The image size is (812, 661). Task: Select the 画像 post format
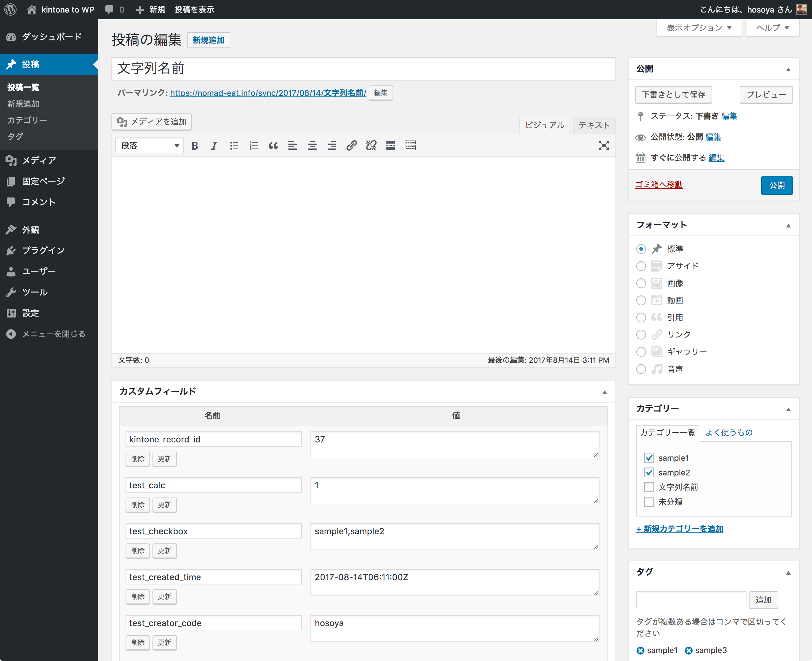641,283
